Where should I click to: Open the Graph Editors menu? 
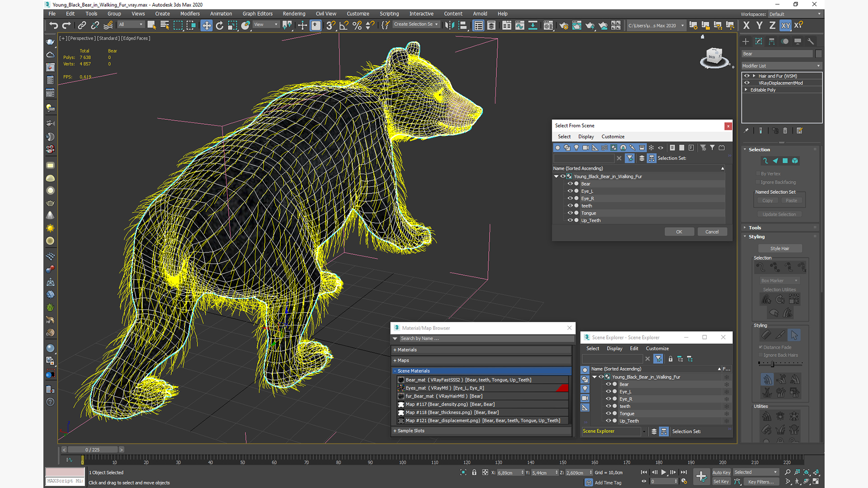click(x=258, y=14)
